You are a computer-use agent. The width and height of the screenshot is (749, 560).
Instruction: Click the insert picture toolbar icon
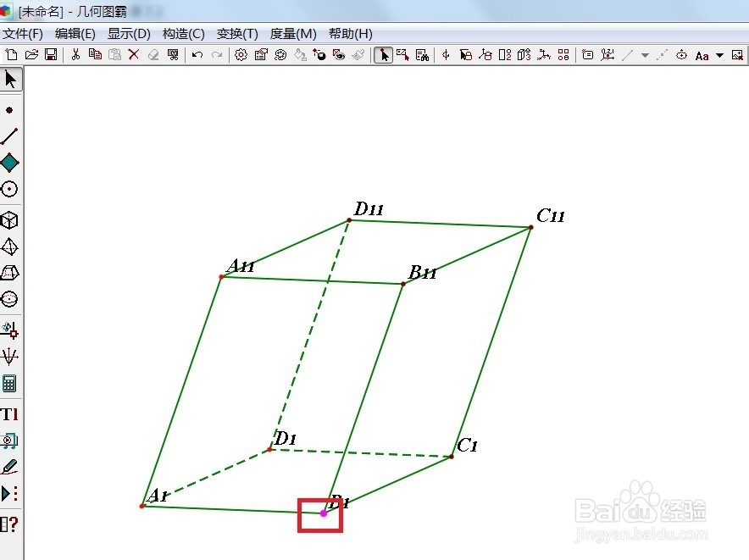tap(737, 55)
